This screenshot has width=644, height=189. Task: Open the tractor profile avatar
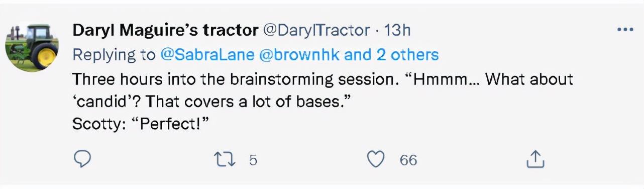tap(32, 48)
